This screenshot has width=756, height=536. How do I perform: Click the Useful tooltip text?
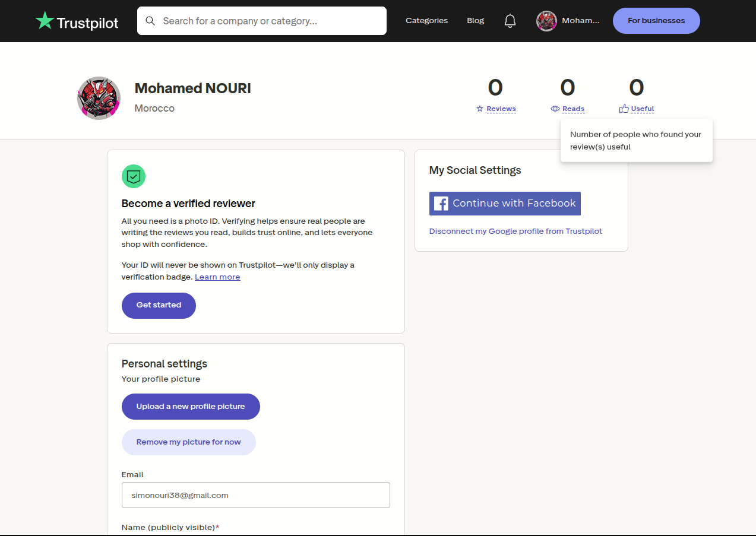click(635, 141)
